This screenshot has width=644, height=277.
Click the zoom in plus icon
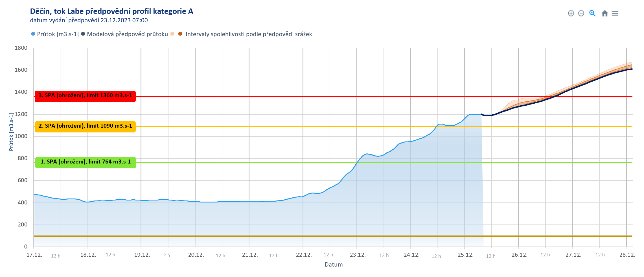pos(571,13)
